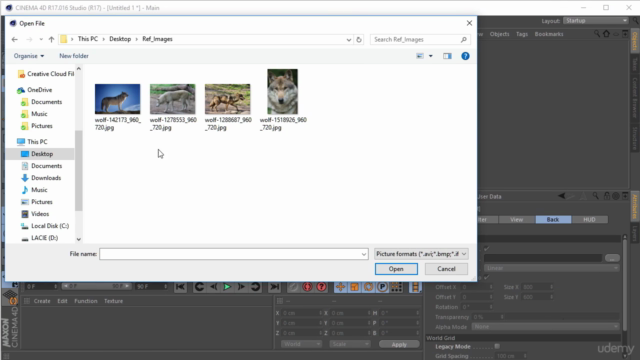The image size is (640, 360).
Task: Click the red question mark keyframe icon
Action: 322,287
